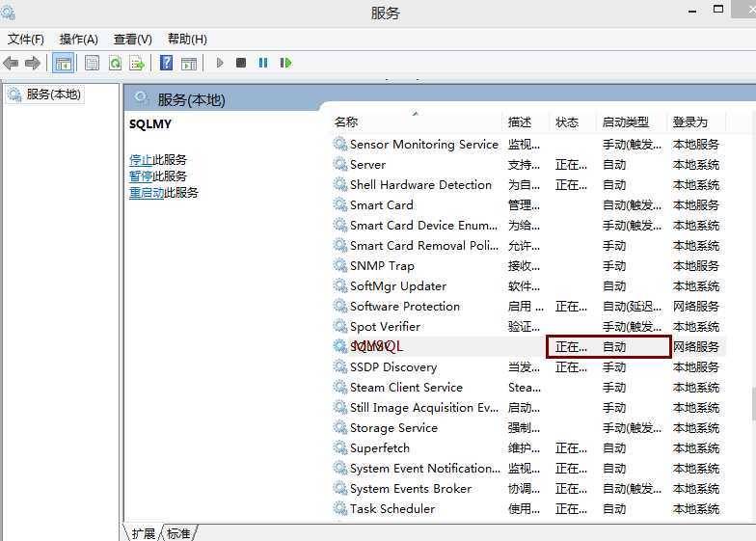Open the Properties toolbar icon
Viewport: 756px width, 541px height.
[x=92, y=64]
